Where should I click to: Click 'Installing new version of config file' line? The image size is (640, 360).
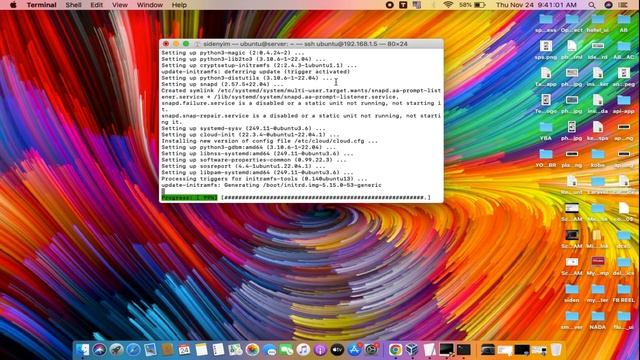[x=269, y=141]
